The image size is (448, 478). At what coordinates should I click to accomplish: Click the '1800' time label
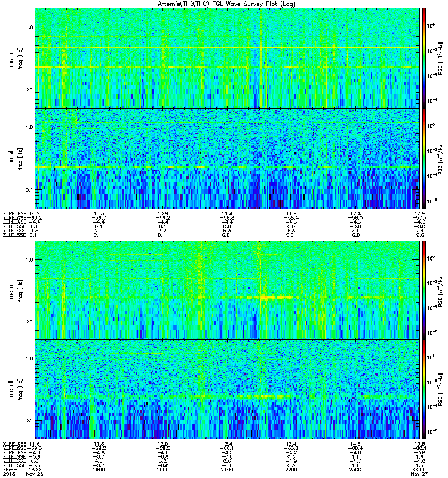(34, 470)
